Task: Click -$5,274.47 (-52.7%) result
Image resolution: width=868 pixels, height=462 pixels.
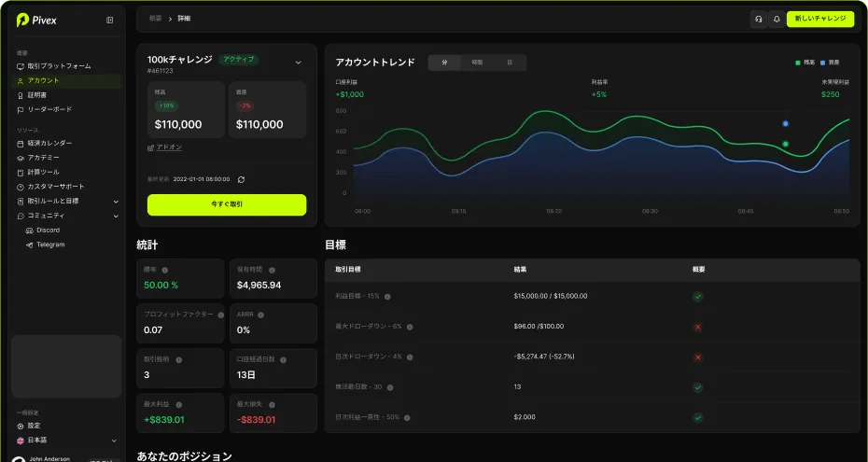Action: click(544, 357)
